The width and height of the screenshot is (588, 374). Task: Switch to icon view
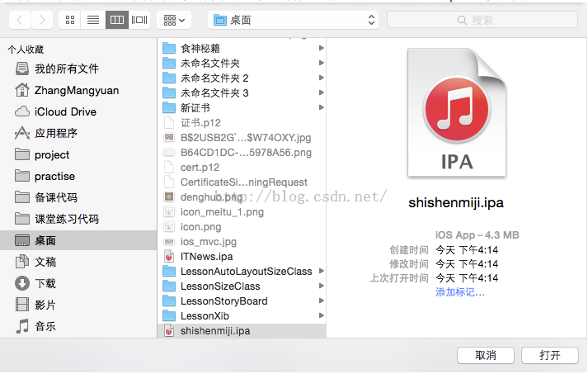pyautogui.click(x=70, y=20)
